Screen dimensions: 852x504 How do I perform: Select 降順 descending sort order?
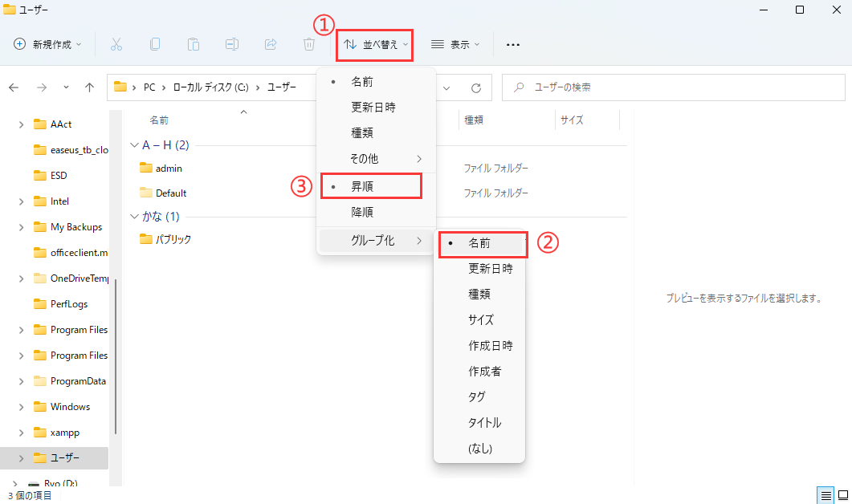click(362, 213)
